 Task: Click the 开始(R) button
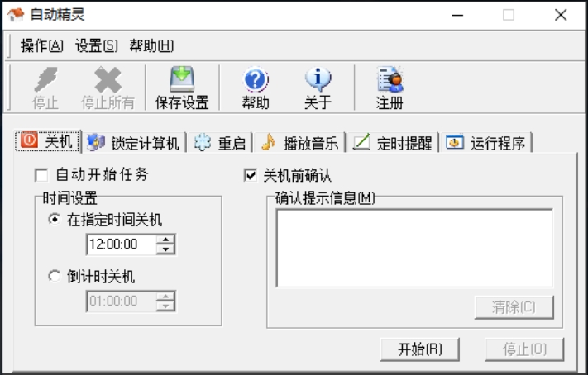tap(419, 349)
